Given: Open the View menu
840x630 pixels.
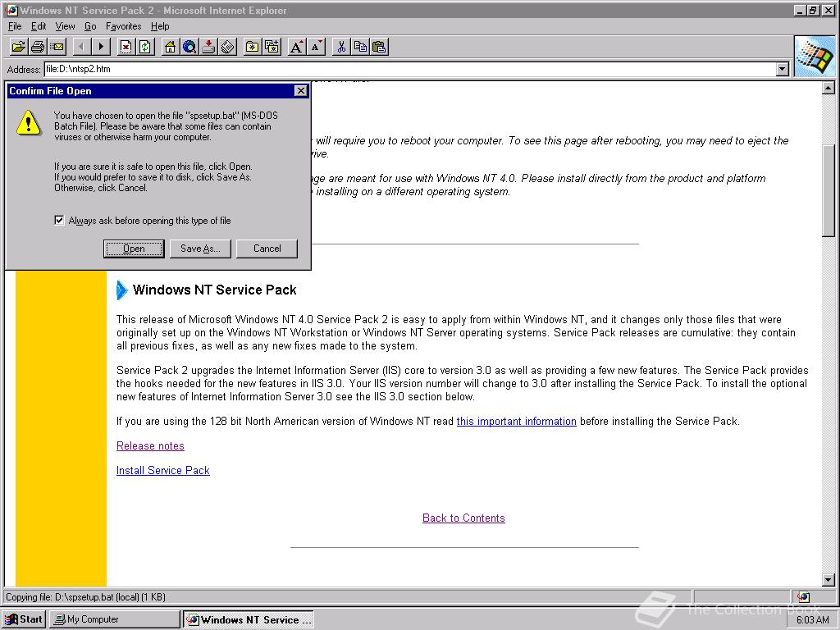Looking at the screenshot, I should (65, 26).
